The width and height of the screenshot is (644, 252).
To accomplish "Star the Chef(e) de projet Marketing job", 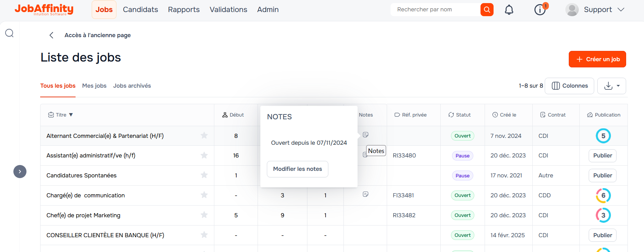I will point(204,215).
